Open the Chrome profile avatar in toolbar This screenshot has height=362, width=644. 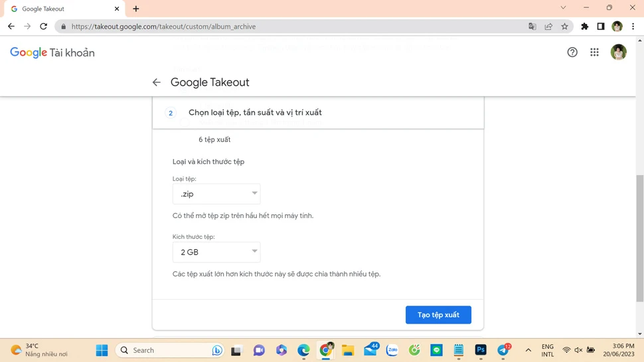(617, 27)
